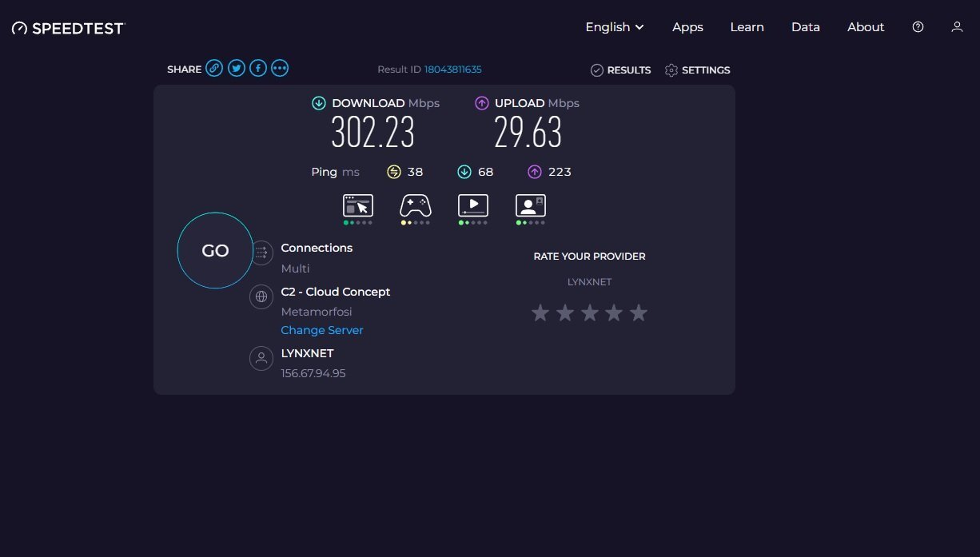This screenshot has width=980, height=557.
Task: Click the Connections label
Action: pyautogui.click(x=317, y=248)
